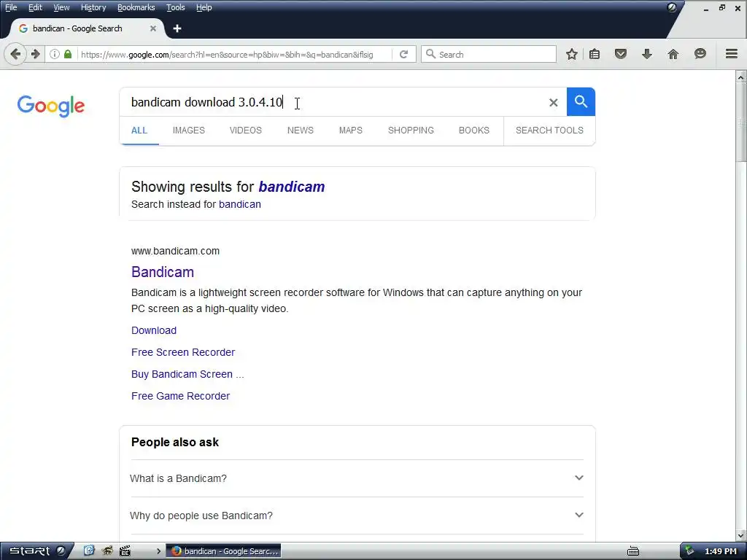The height and width of the screenshot is (560, 747).
Task: Open the Start menu on taskbar
Action: click(37, 551)
